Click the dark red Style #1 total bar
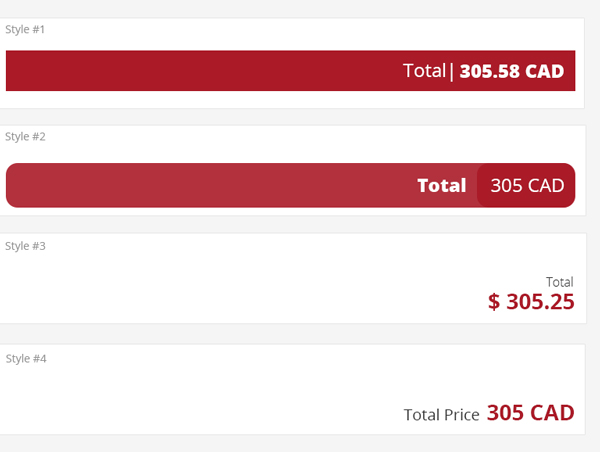 [x=290, y=70]
